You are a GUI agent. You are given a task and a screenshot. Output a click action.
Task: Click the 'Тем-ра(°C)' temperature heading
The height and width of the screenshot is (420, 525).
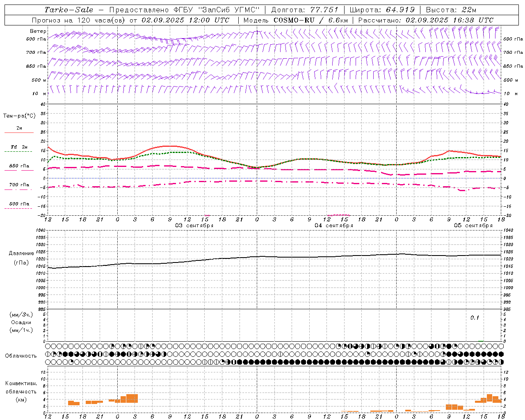pyautogui.click(x=19, y=116)
